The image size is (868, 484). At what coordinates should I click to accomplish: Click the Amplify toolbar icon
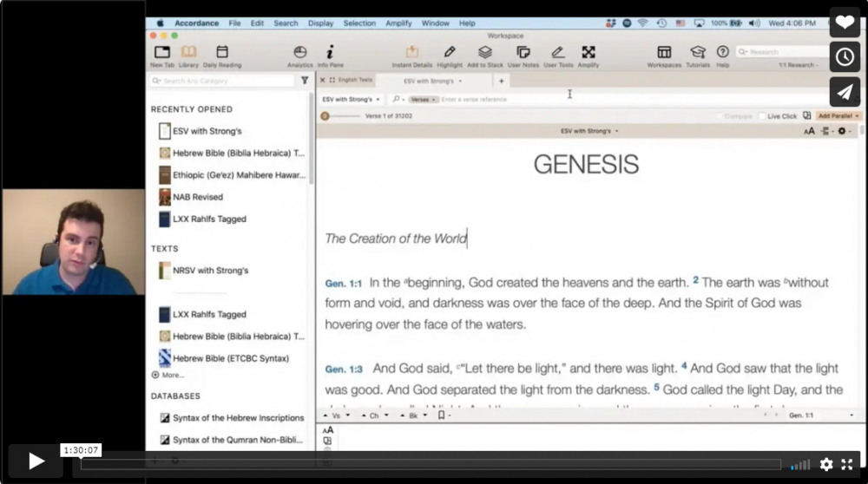589,56
